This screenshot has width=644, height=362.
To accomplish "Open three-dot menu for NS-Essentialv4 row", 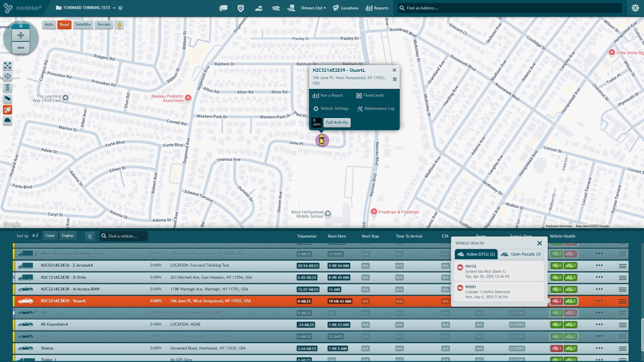I will [599, 325].
